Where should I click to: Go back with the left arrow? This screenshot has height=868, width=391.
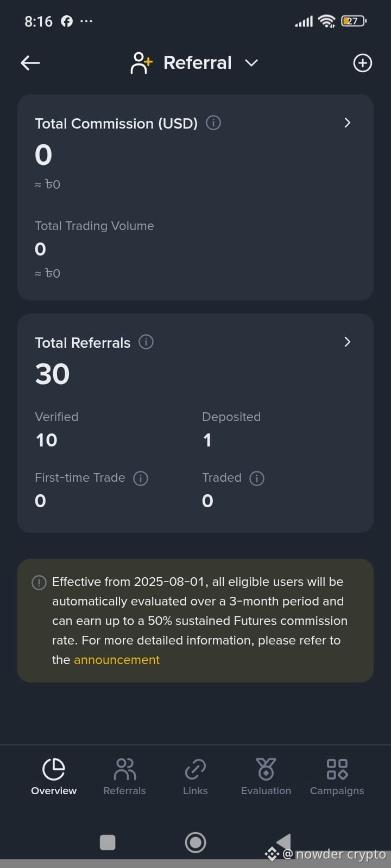click(x=30, y=63)
